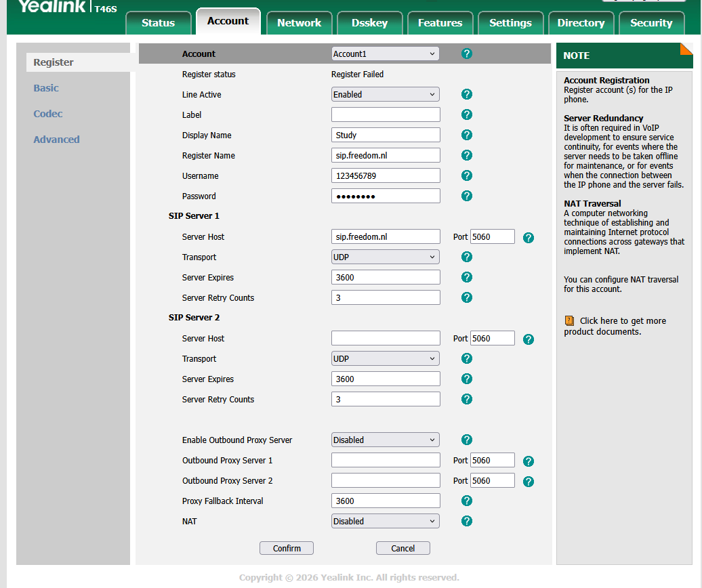
Task: Switch to the Network tab
Action: coord(299,22)
